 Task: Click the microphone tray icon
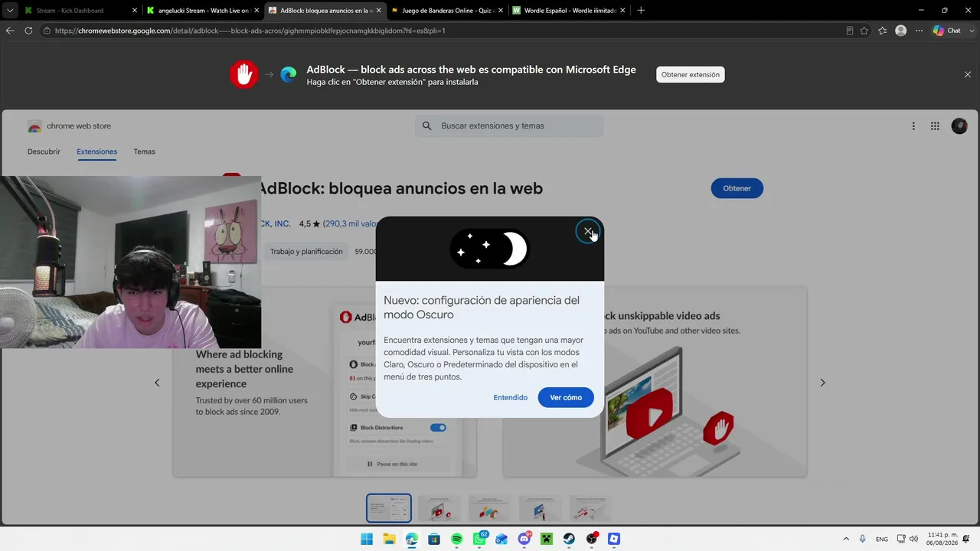[863, 539]
